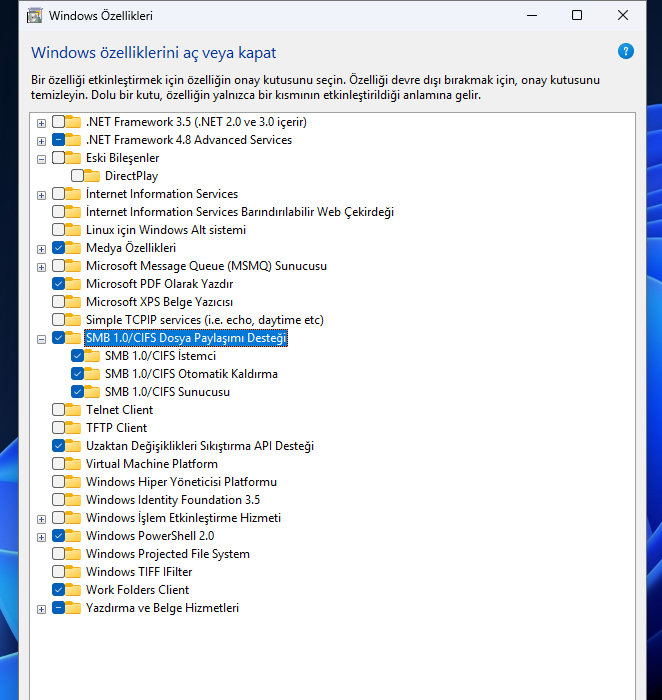Screen dimensions: 662x700
Task: Click folder icon of Virtual Machine Platform
Action: [73, 463]
